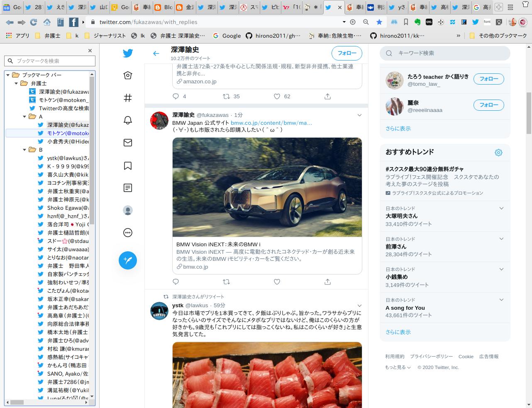Follow 麗奈 @reeeiinaaaa
The width and height of the screenshot is (532, 408).
tap(489, 105)
